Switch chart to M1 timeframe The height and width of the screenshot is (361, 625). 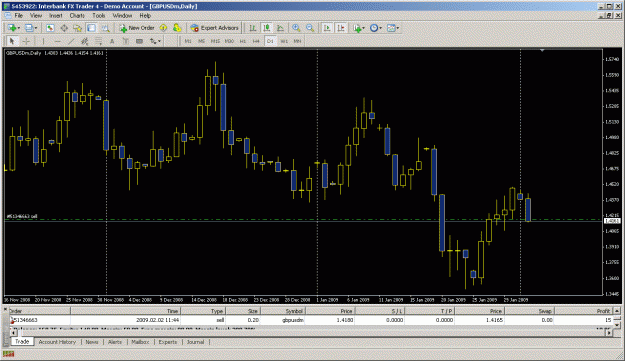coord(188,41)
